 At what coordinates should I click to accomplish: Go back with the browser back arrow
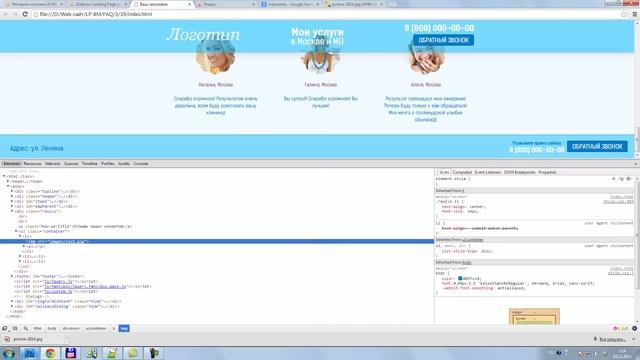click(x=5, y=14)
